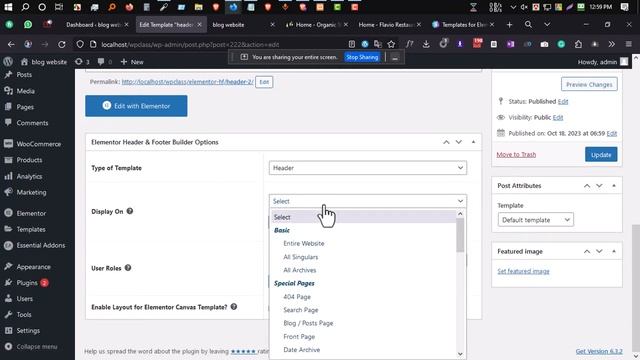Open the Posts menu in WordPress sidebar
640x360 pixels.
click(x=24, y=75)
